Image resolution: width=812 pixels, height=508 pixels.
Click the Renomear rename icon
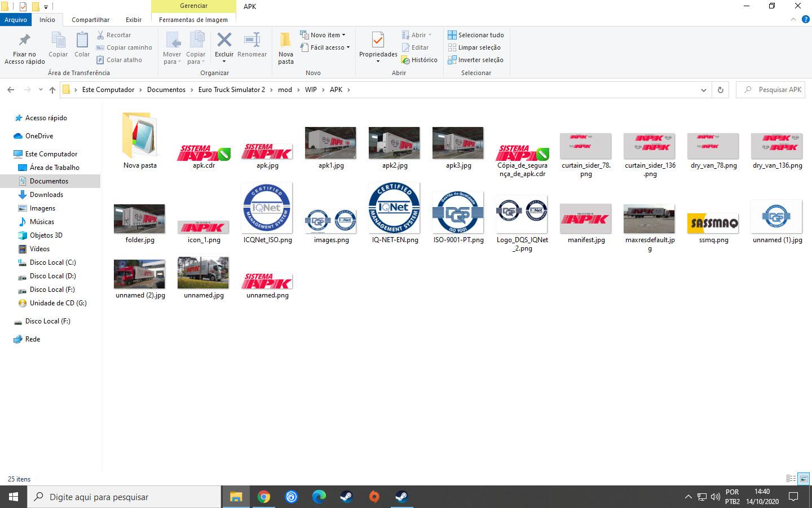tap(251, 41)
